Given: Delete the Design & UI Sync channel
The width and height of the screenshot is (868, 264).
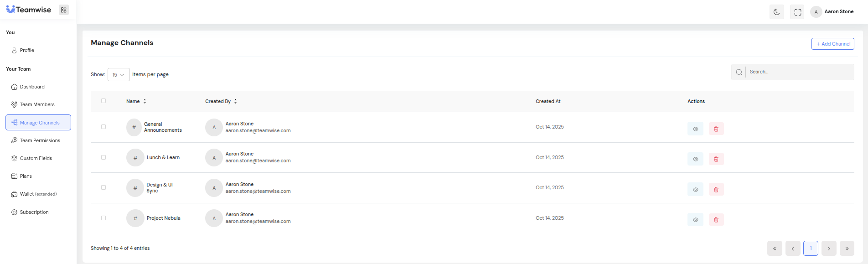Looking at the screenshot, I should pyautogui.click(x=716, y=190).
